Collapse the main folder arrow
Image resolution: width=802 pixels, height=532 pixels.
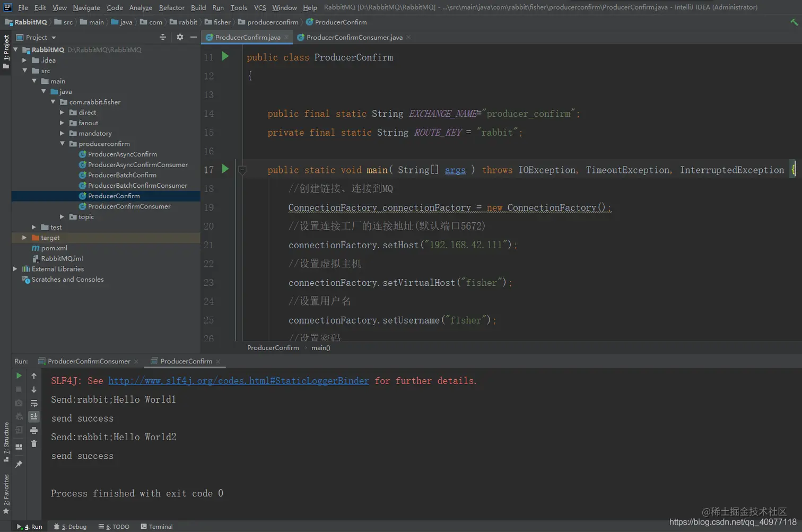pos(34,81)
